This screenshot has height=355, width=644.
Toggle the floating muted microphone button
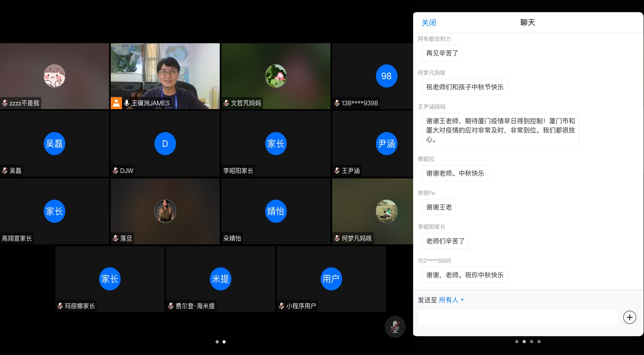[395, 327]
